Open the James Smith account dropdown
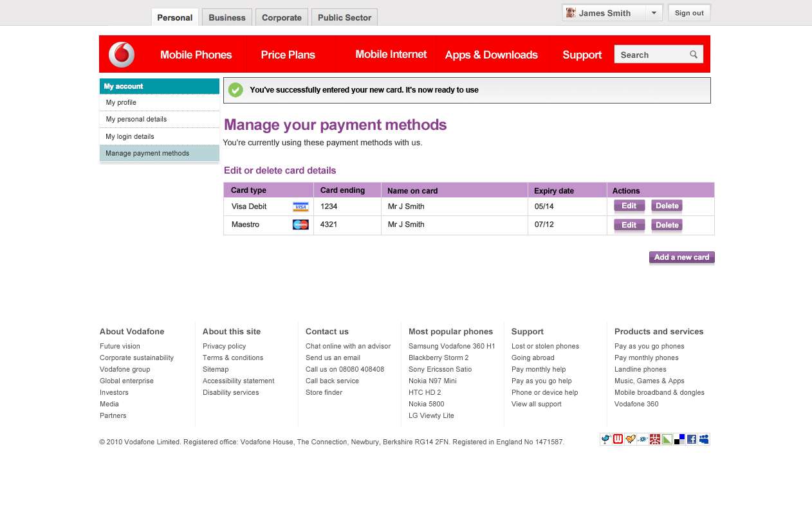The width and height of the screenshot is (812, 517). click(x=654, y=13)
